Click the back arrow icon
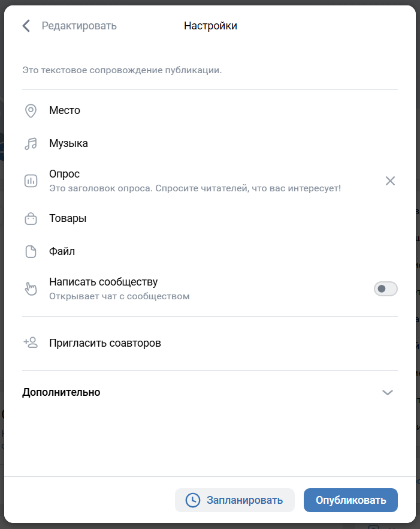Viewport: 420px width, 529px height. [26, 26]
